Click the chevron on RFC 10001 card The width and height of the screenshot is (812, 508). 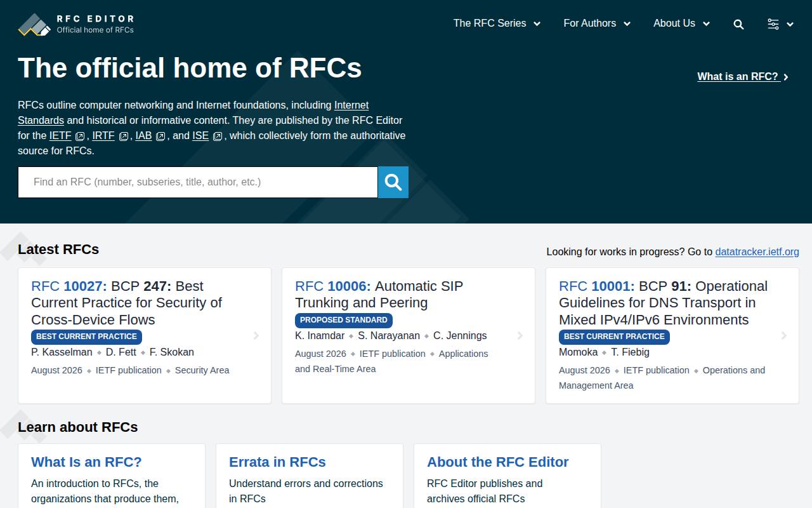784,335
